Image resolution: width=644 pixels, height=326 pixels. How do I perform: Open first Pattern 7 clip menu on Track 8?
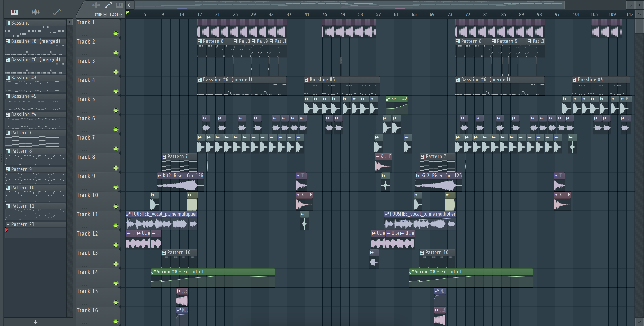(x=164, y=157)
